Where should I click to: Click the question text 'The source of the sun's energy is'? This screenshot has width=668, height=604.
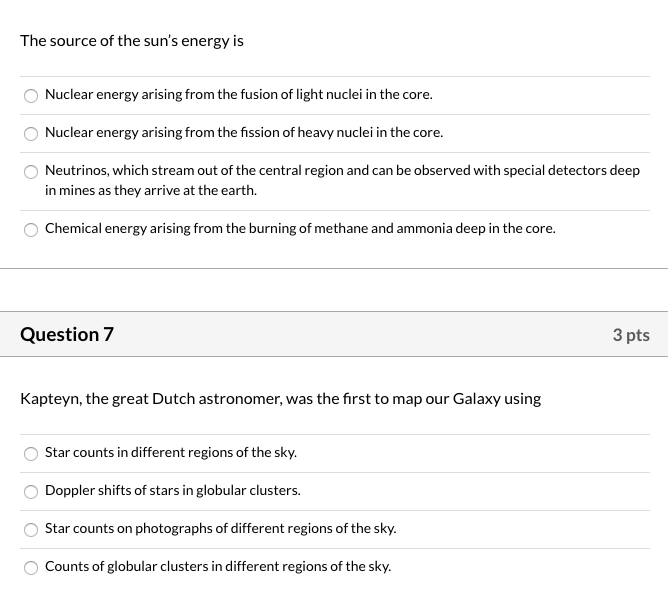tap(132, 41)
